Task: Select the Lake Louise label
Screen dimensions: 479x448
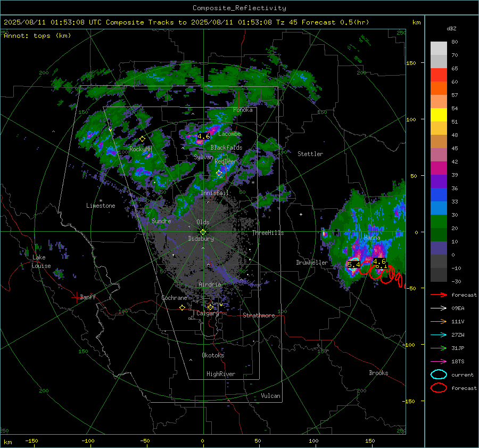Action: click(41, 262)
